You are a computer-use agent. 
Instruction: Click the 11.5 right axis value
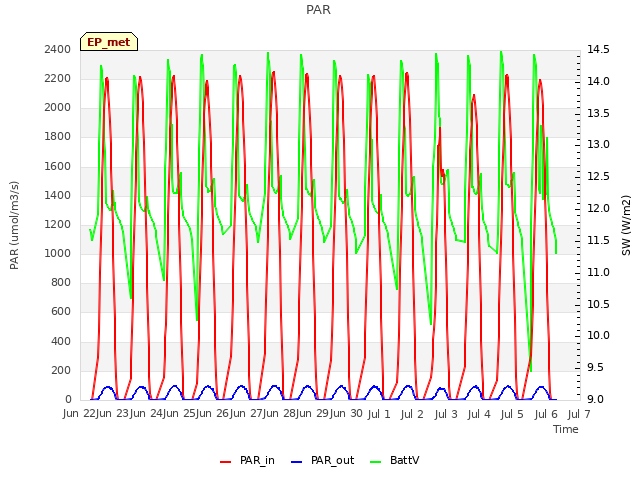[598, 240]
